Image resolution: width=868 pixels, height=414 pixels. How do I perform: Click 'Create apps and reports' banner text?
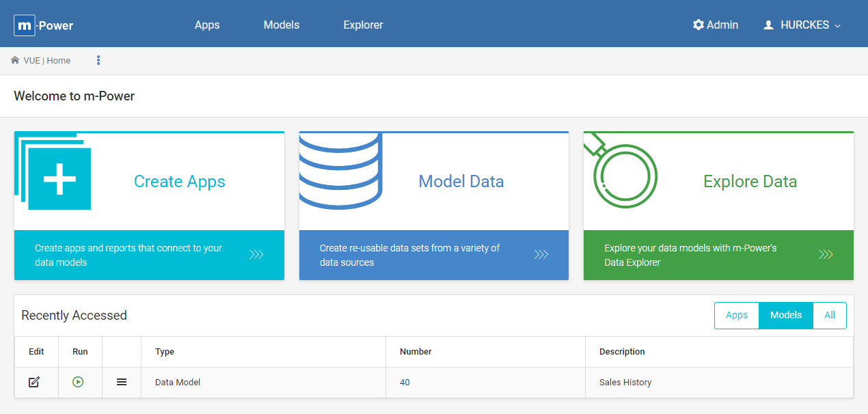click(x=128, y=255)
